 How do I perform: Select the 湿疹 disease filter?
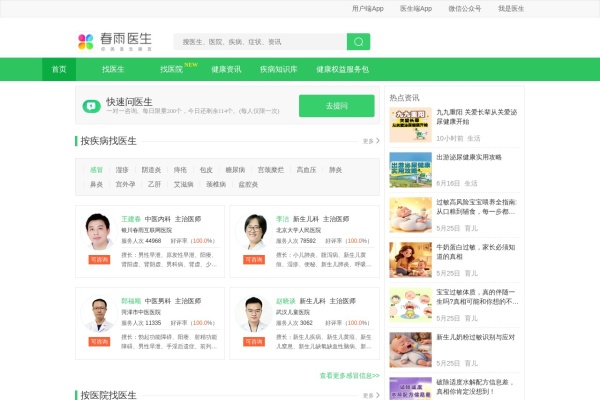[122, 170]
